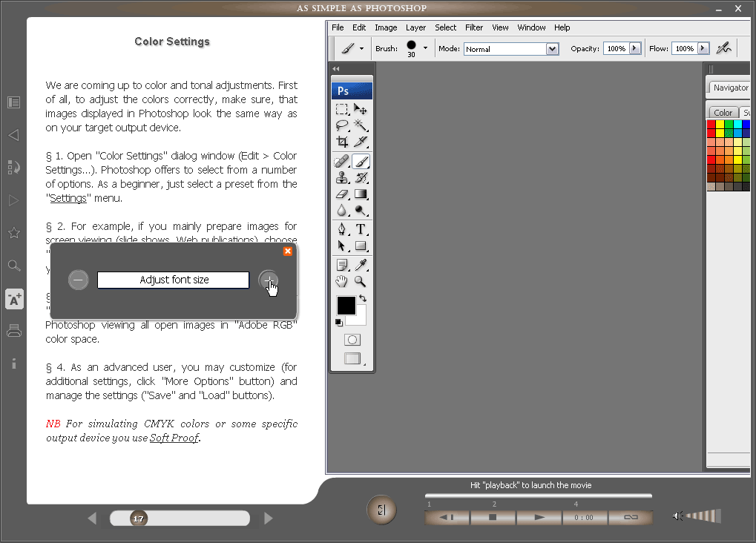Open the tool preset picker arrow
Image resolution: width=756 pixels, height=543 pixels.
pos(361,48)
